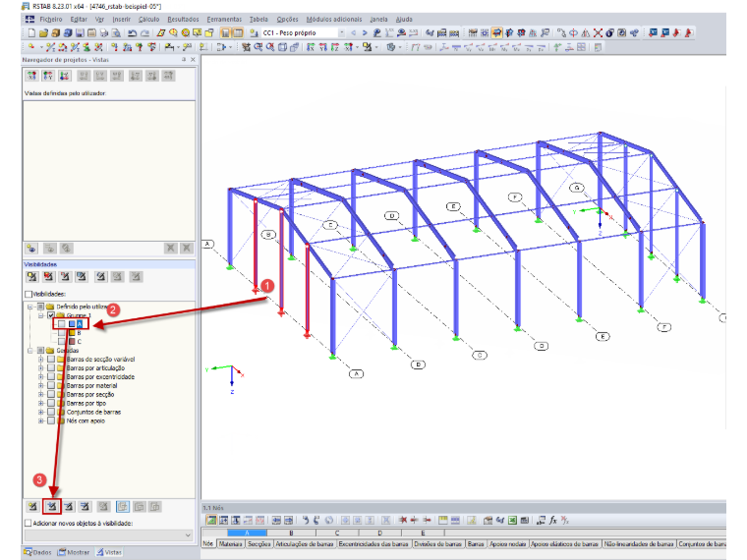
Task: Click the highlighted intersection mode icon at panel bottom
Action: pyautogui.click(x=123, y=506)
